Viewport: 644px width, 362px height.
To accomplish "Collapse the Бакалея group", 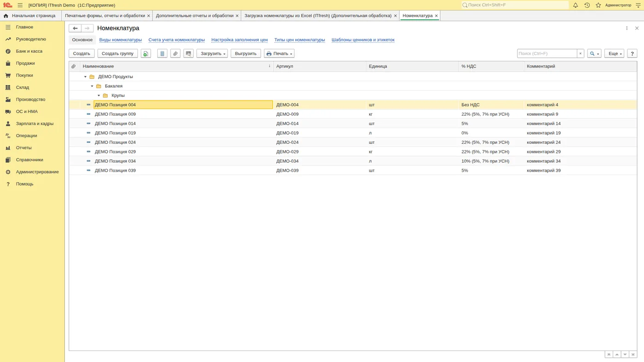I will click(92, 86).
